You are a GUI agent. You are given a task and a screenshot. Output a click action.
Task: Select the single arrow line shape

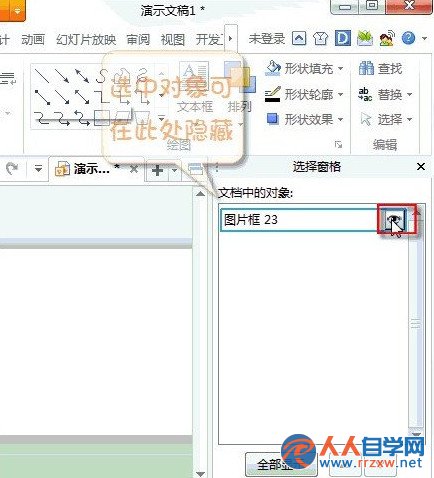[62, 76]
